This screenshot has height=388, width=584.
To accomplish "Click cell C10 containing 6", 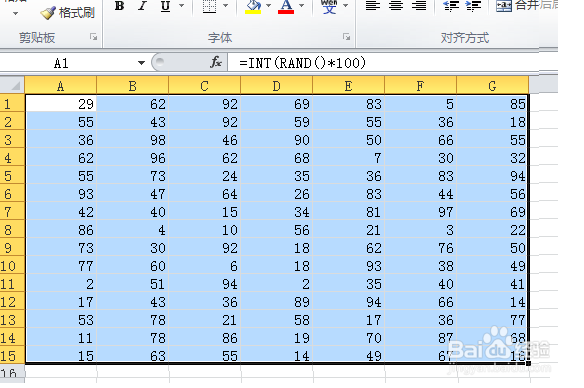I will coord(204,266).
